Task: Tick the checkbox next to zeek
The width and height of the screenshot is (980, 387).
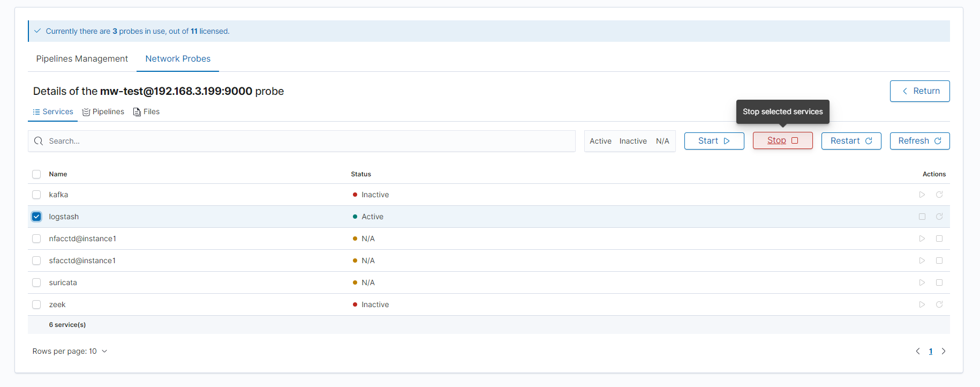Action: 36,304
